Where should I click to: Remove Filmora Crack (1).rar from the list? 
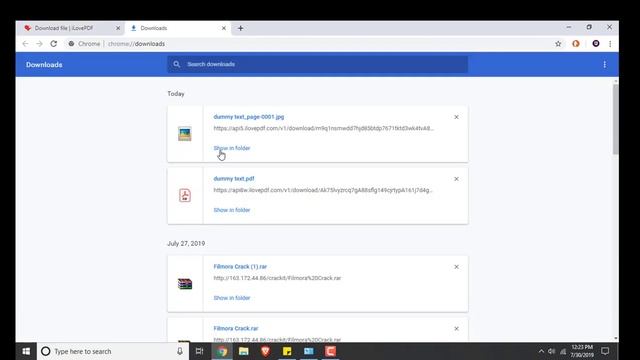click(456, 267)
